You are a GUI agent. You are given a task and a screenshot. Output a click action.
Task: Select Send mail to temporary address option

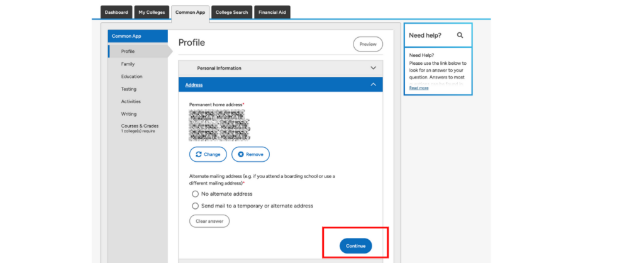[195, 206]
